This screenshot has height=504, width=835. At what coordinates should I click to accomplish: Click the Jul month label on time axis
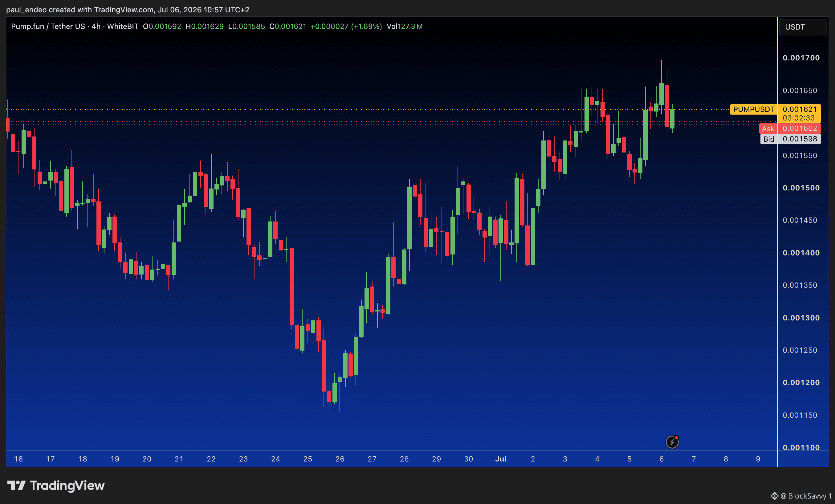[x=500, y=459]
